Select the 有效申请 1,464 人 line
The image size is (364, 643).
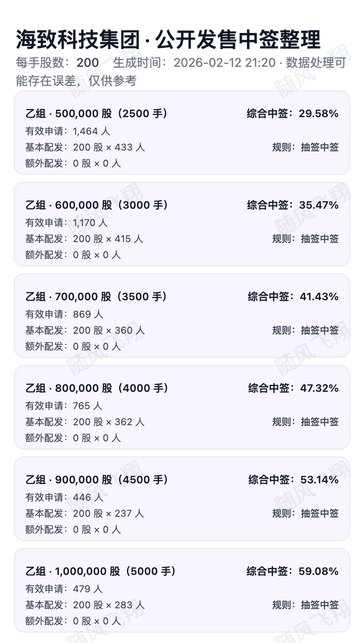tap(68, 131)
